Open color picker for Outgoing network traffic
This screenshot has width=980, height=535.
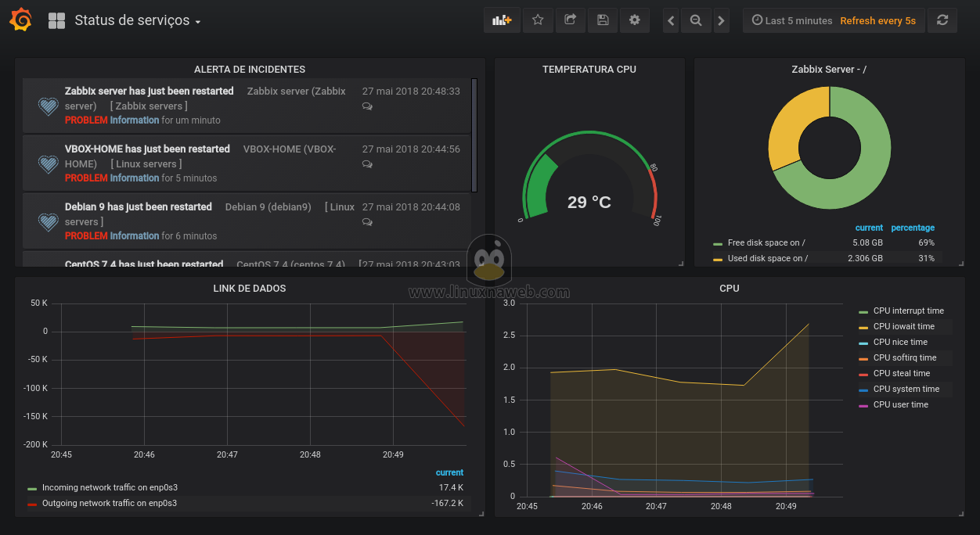point(32,504)
